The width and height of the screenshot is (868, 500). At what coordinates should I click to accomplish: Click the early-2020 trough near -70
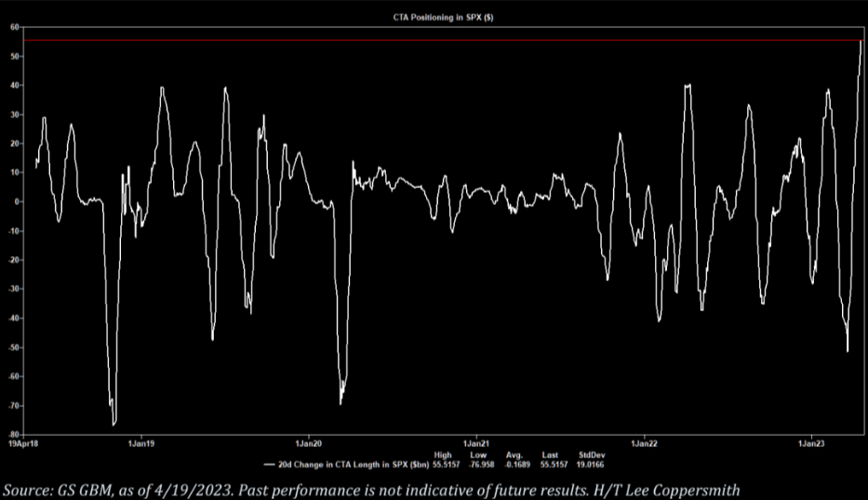341,403
